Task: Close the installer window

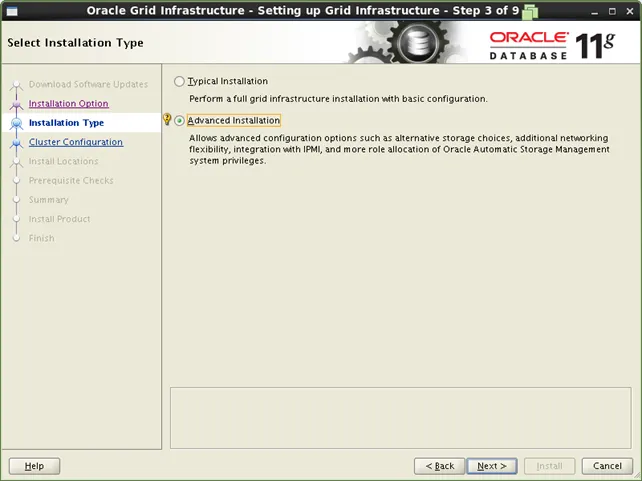Action: [x=630, y=11]
